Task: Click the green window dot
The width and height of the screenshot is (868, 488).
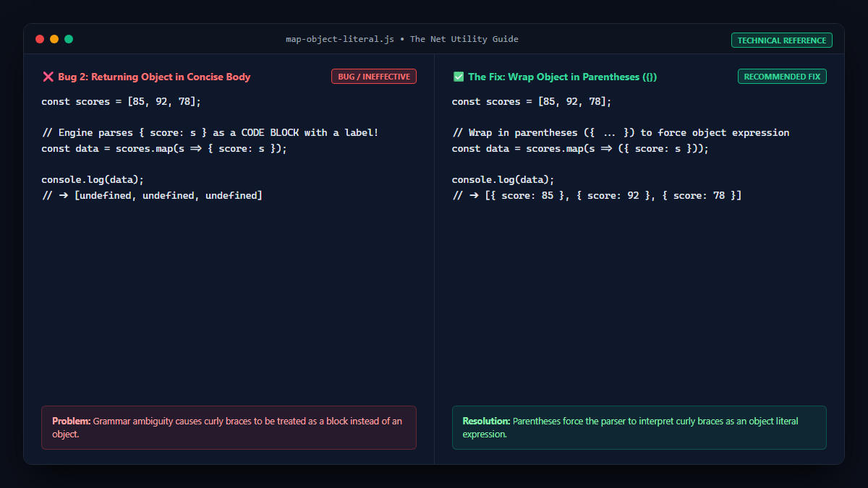Action: click(x=69, y=39)
